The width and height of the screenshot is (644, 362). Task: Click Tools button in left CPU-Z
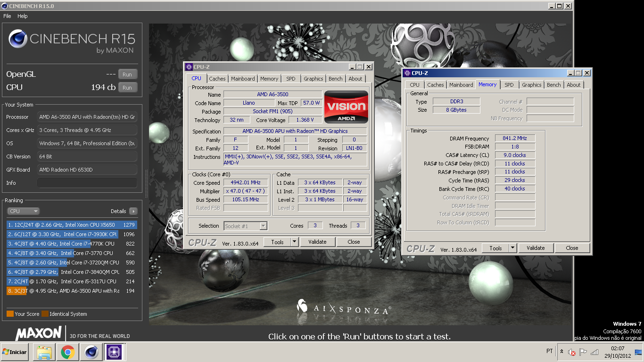pos(277,242)
